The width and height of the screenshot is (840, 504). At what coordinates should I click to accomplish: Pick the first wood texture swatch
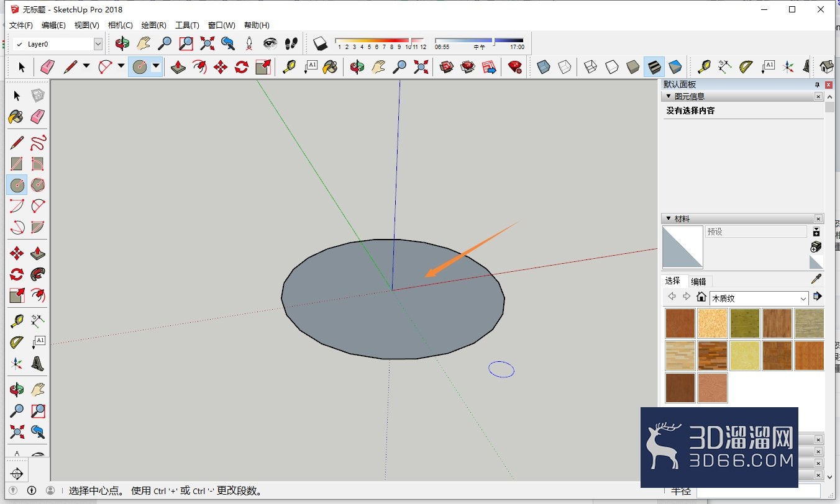(680, 323)
